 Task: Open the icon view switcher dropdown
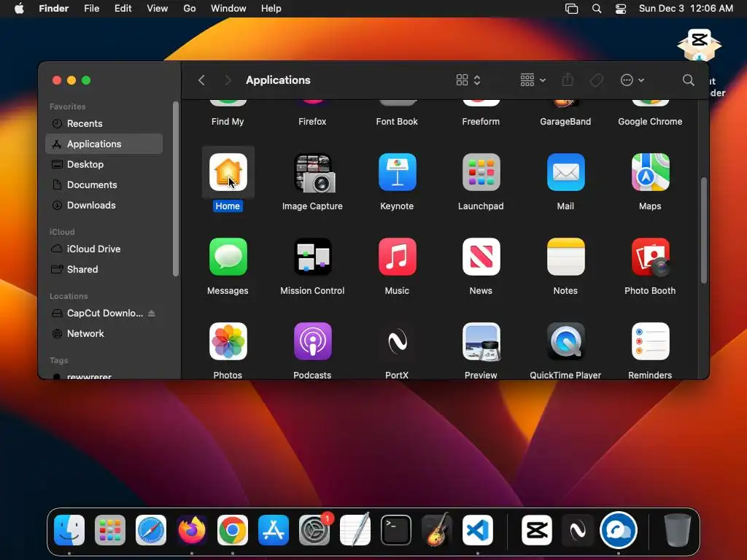468,80
